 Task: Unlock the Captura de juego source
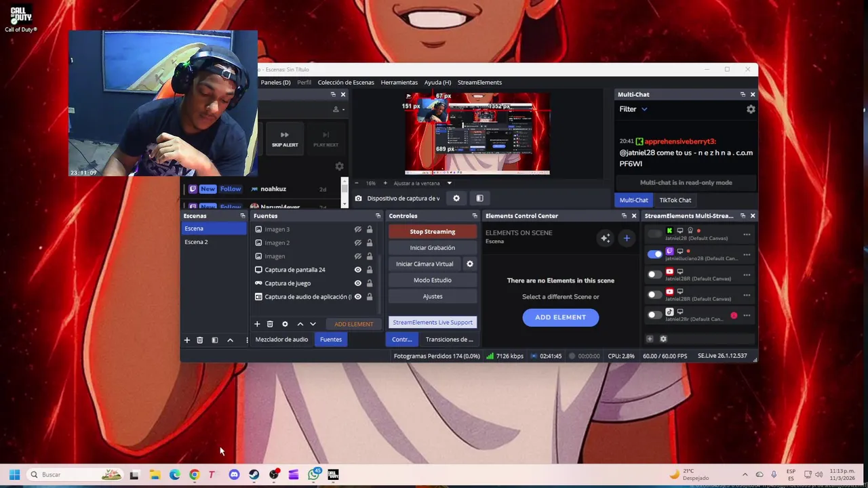[x=370, y=283]
